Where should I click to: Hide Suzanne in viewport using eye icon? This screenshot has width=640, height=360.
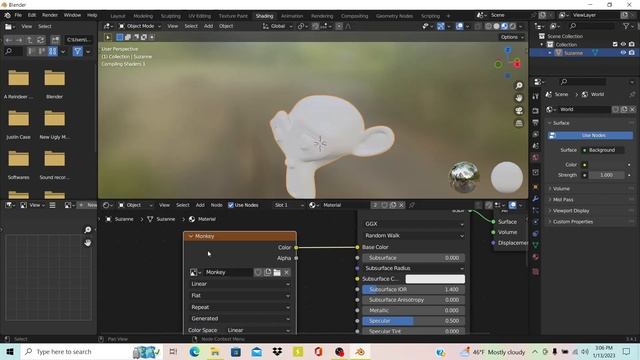[x=623, y=53]
